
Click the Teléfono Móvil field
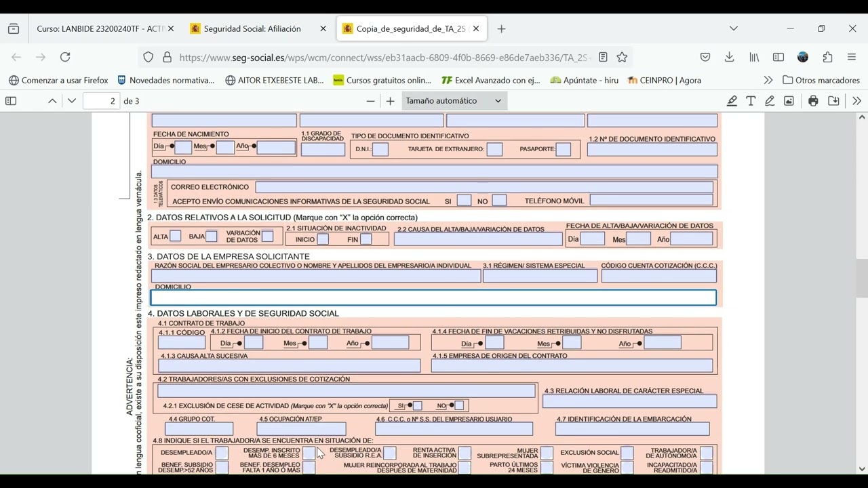click(x=651, y=200)
